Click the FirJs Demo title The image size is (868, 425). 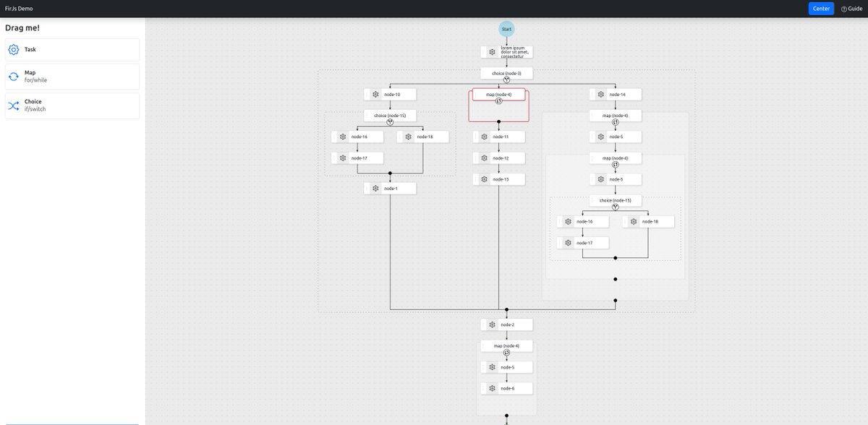tap(19, 9)
